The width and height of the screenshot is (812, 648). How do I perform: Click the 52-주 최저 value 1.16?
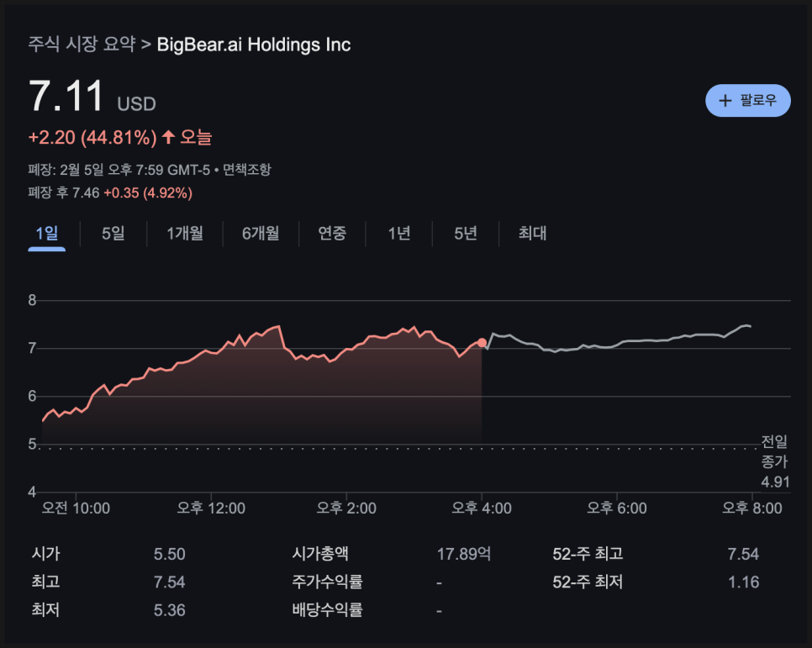[x=743, y=582]
